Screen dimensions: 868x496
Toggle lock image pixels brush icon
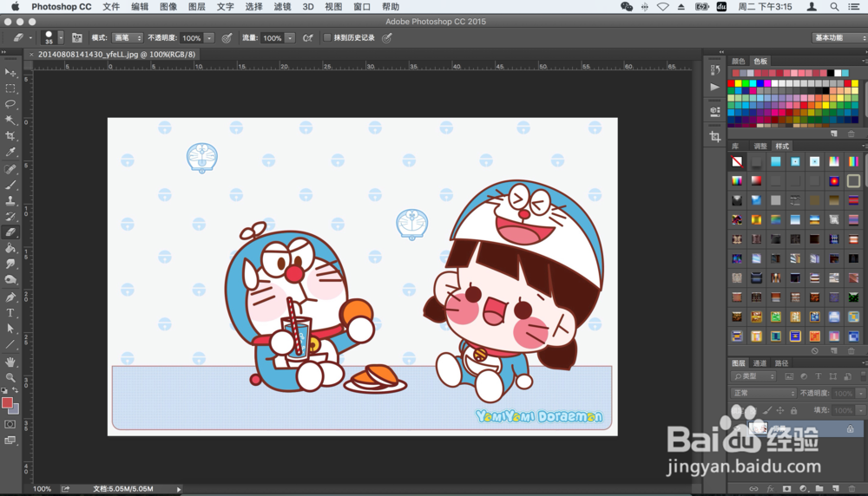tap(766, 410)
